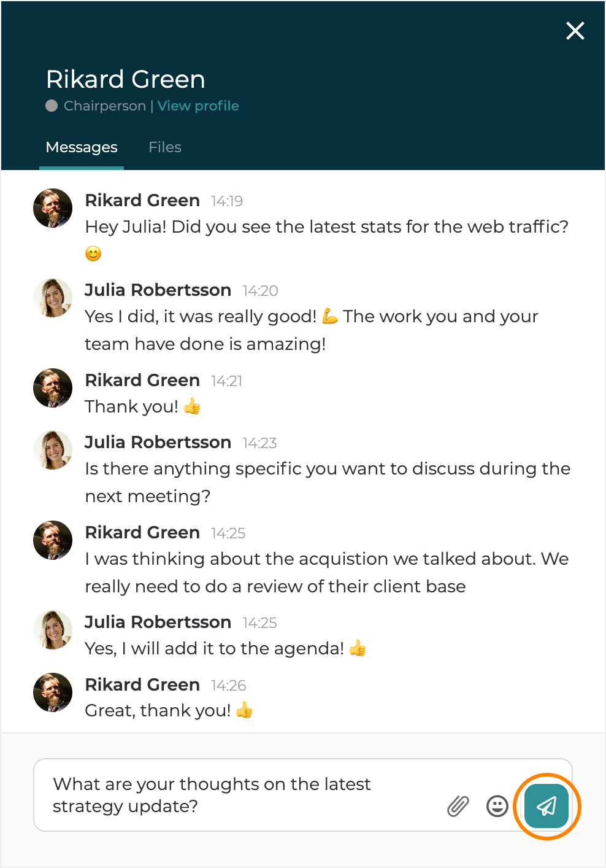606x868 pixels.
Task: Click thumbs up emoji in "Thank you!" message
Action: 192,406
